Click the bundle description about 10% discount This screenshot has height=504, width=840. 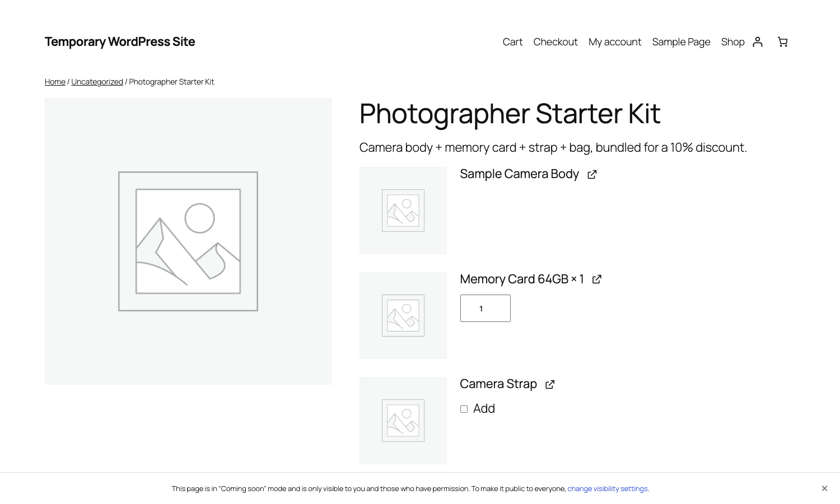(x=553, y=147)
